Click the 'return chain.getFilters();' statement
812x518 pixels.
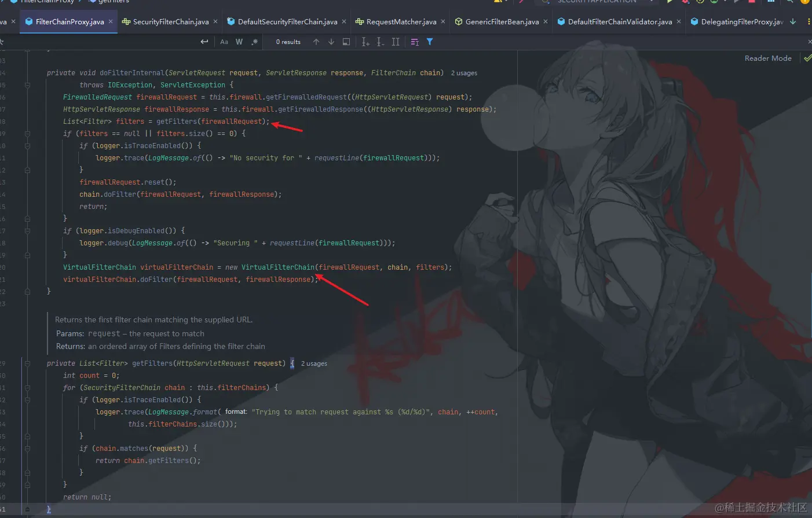(x=148, y=461)
